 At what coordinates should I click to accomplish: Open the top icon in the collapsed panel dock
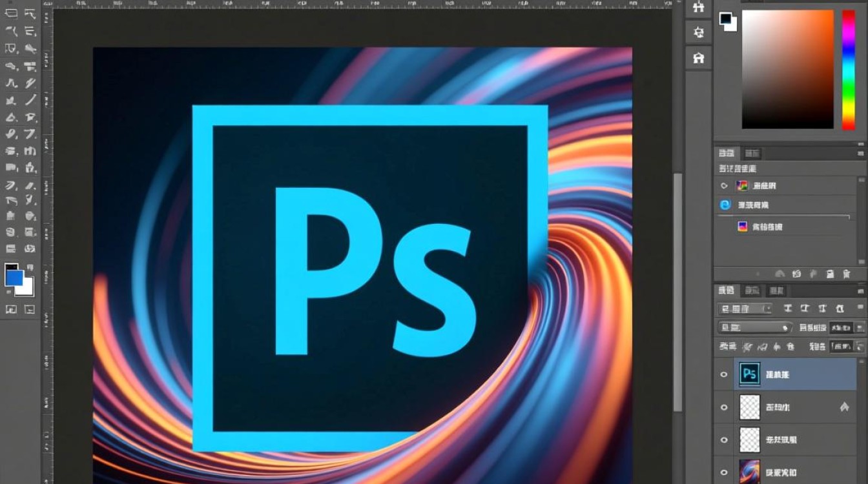tap(698, 7)
